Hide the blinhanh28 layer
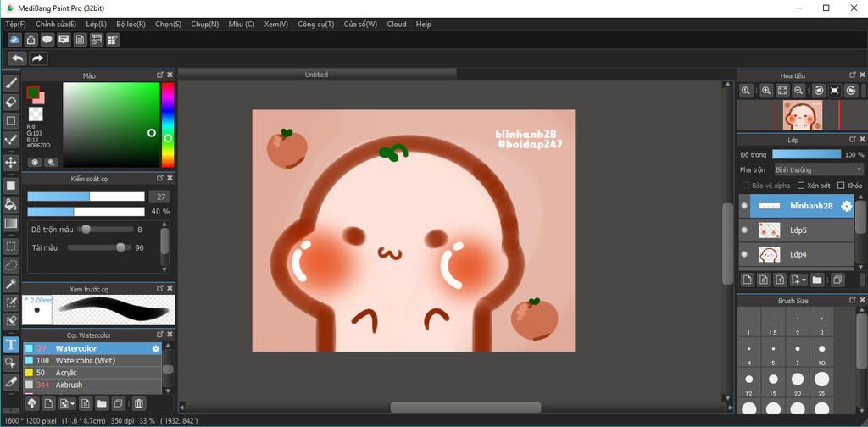 click(744, 206)
